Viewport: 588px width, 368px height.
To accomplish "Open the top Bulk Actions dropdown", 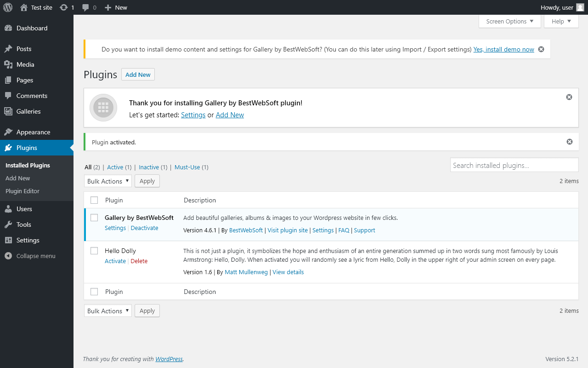I will [x=108, y=181].
